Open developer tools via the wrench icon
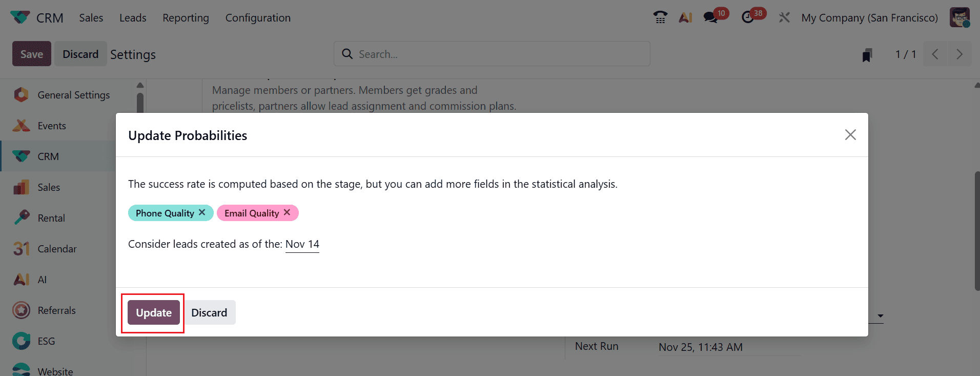The image size is (980, 376). pos(784,17)
